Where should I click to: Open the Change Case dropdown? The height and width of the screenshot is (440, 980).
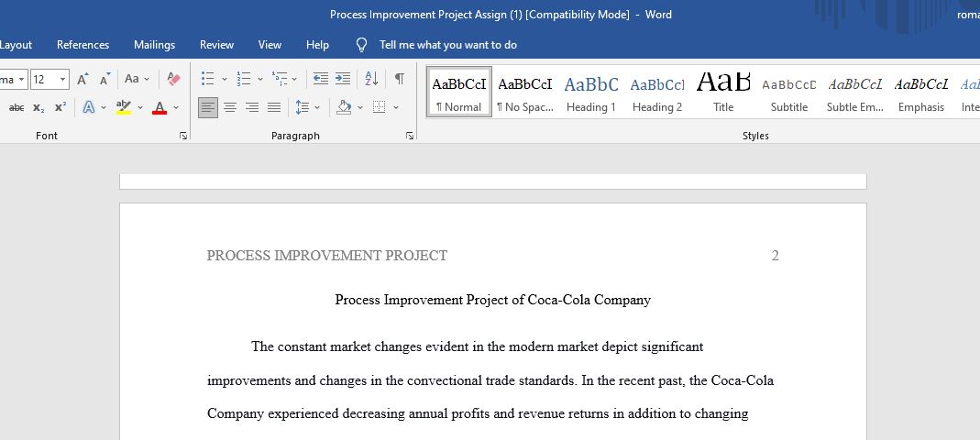point(137,80)
